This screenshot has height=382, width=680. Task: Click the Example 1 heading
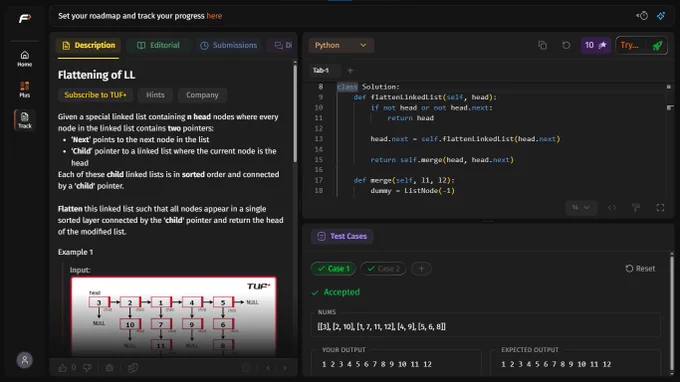click(x=75, y=252)
